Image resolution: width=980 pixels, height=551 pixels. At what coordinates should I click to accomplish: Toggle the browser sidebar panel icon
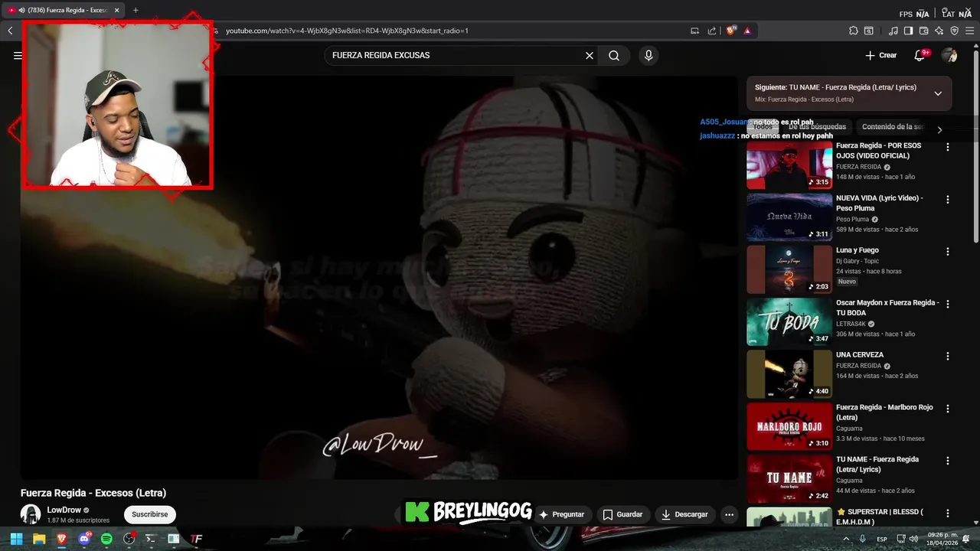pos(908,31)
